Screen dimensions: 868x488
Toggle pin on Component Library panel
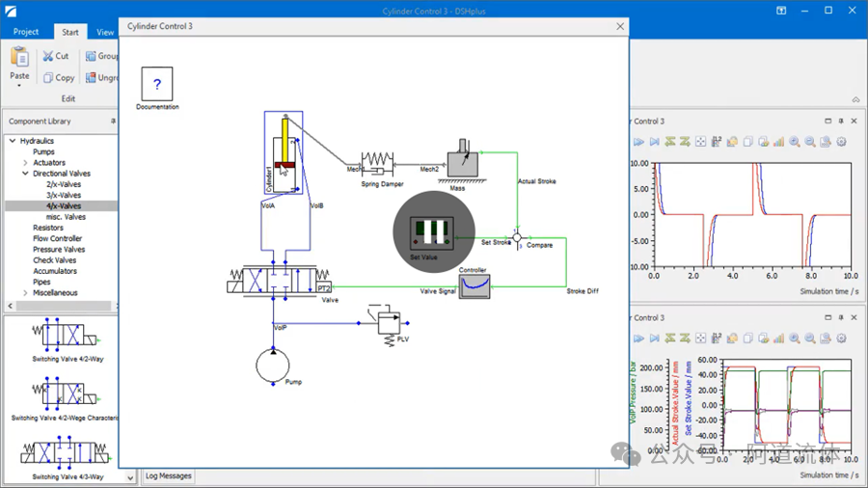click(113, 122)
